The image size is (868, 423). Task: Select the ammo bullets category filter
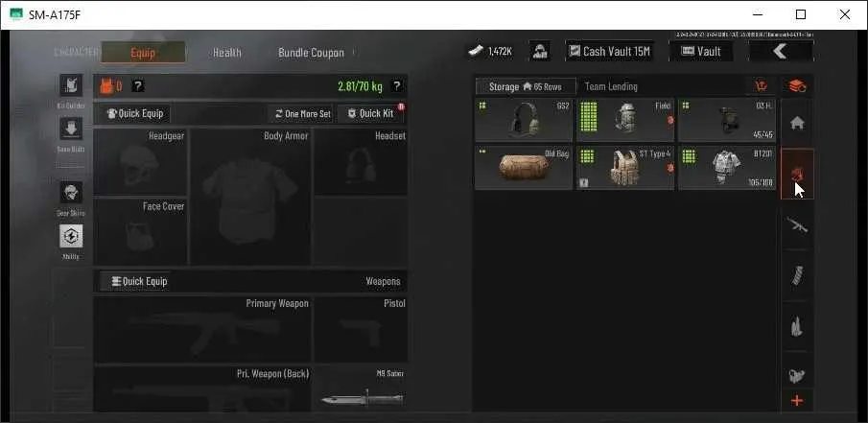click(x=797, y=326)
